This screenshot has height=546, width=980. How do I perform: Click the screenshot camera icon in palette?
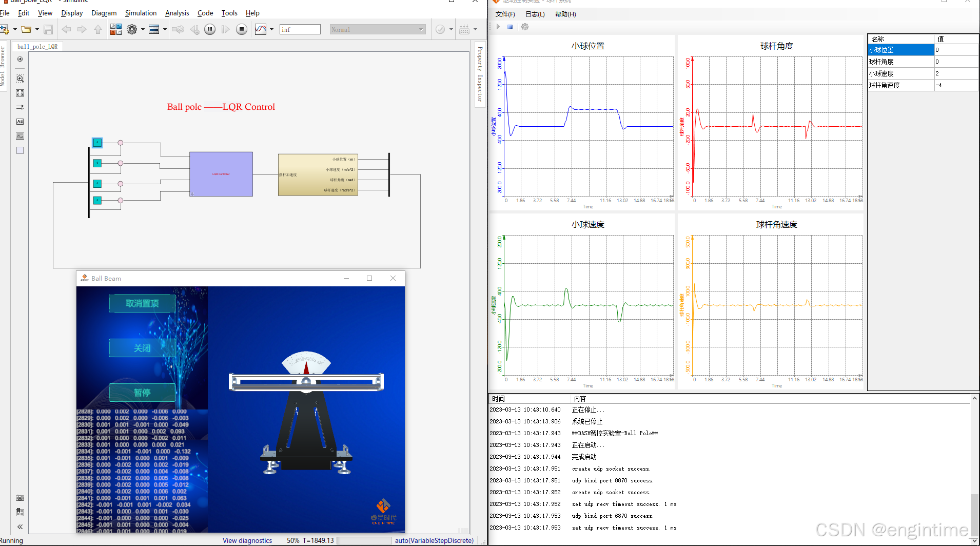20,498
